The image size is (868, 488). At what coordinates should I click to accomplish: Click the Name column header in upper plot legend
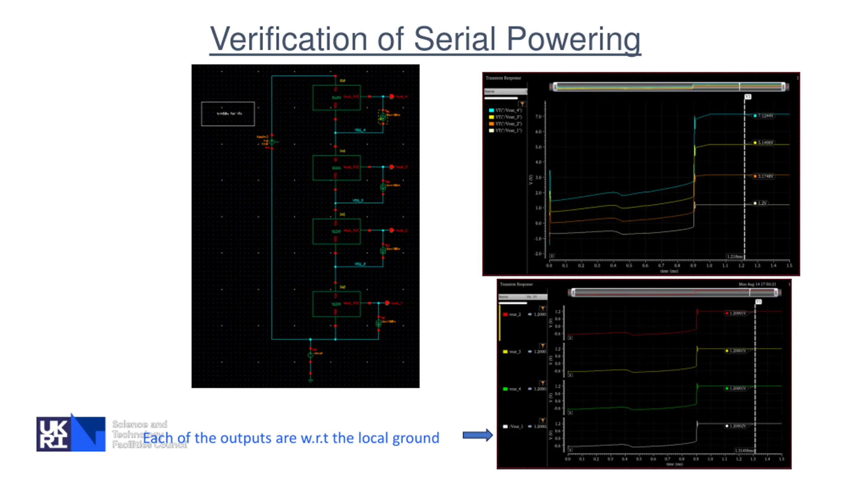(x=505, y=91)
